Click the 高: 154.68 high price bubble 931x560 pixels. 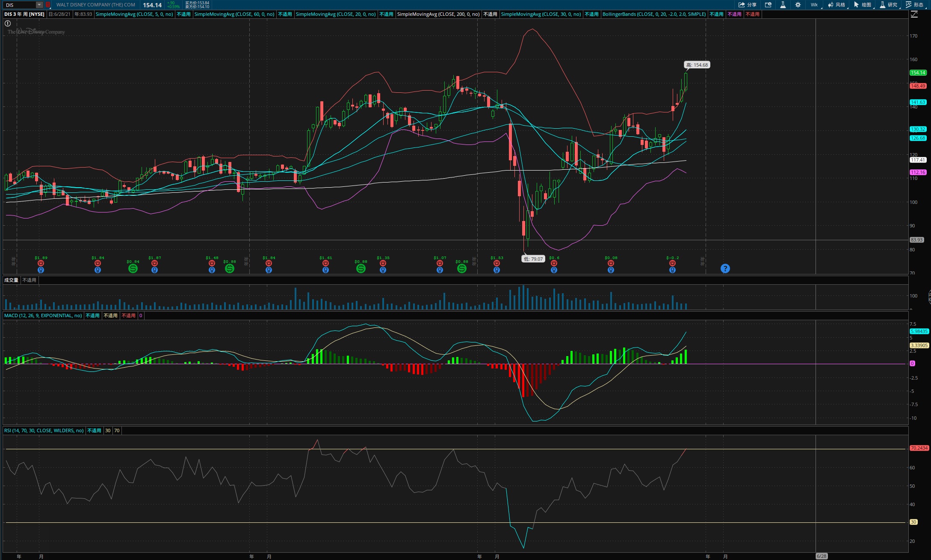(x=697, y=65)
